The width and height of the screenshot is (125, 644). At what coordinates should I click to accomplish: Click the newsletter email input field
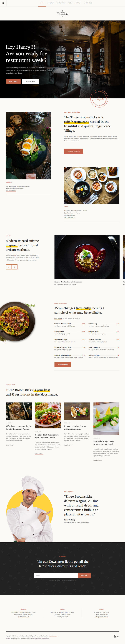(x=56, y=575)
